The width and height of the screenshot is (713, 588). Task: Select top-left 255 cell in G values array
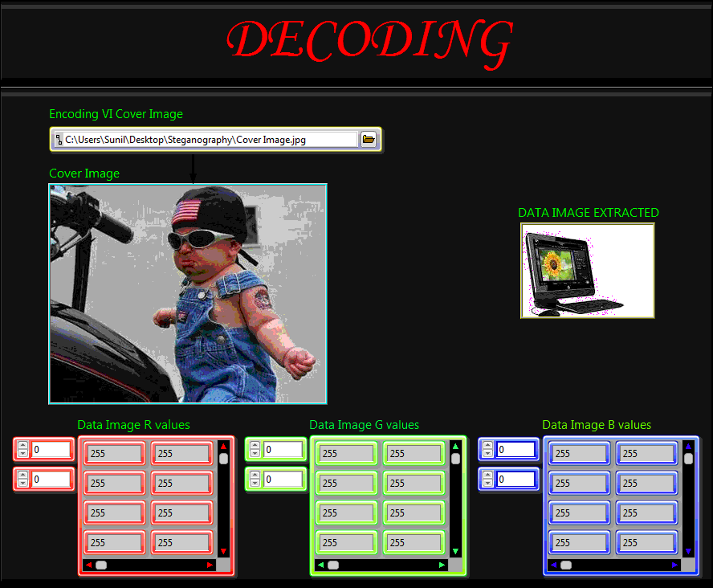coord(347,453)
